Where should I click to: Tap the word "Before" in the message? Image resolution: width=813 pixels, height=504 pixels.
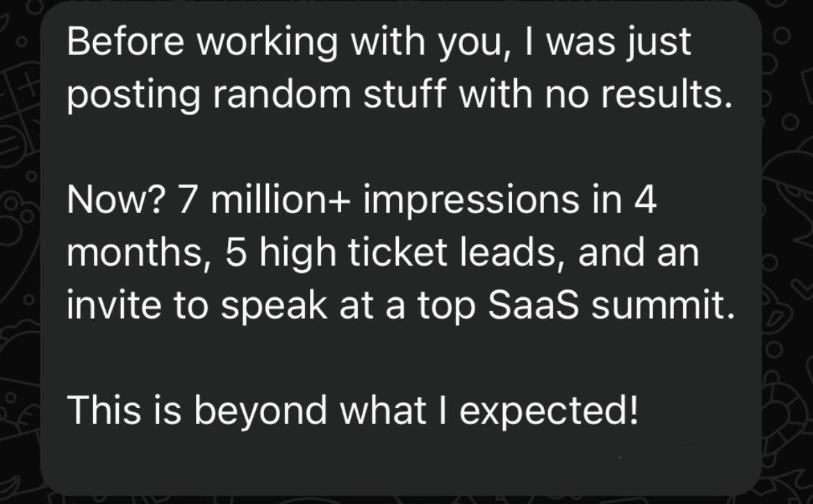[126, 41]
